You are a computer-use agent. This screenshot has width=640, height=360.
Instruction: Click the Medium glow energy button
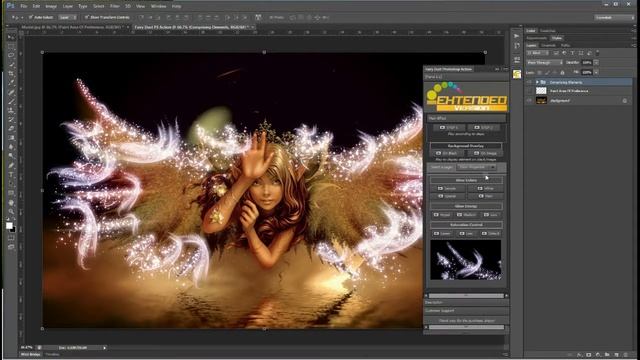tap(466, 215)
